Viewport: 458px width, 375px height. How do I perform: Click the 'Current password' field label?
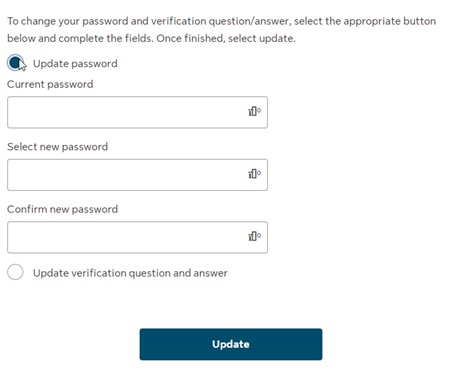coord(50,84)
